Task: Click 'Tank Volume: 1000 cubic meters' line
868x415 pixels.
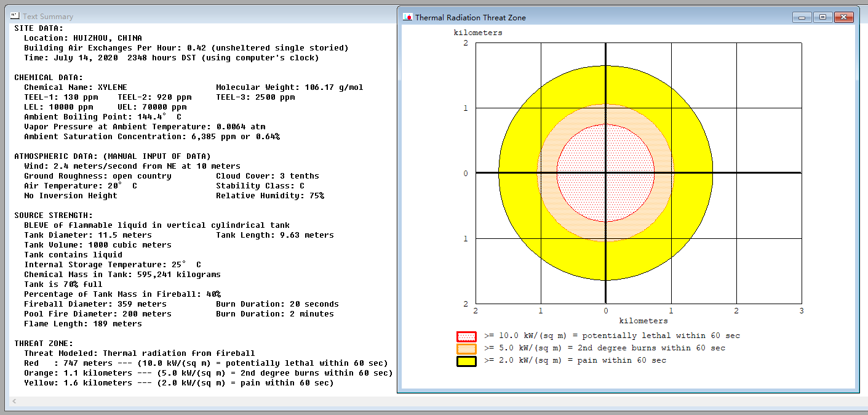Action: (98, 245)
